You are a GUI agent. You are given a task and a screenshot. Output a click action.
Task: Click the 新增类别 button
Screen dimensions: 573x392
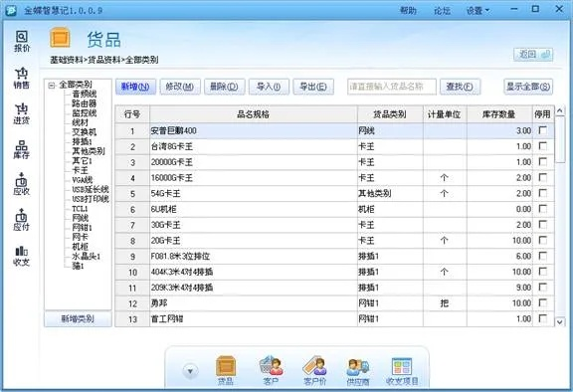78,319
